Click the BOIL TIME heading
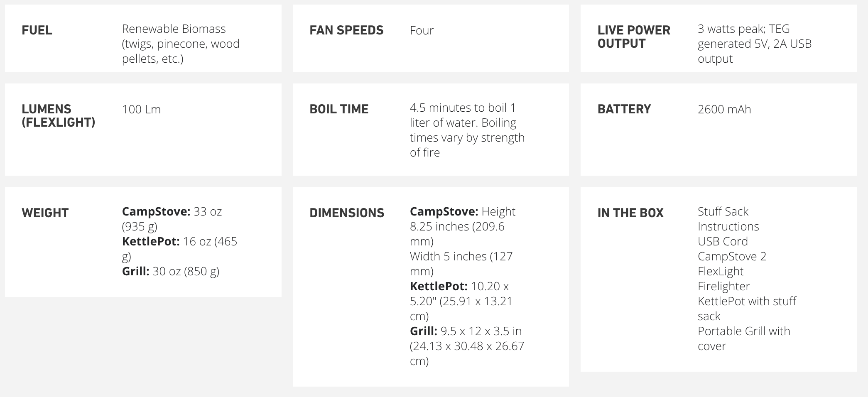 (x=339, y=109)
